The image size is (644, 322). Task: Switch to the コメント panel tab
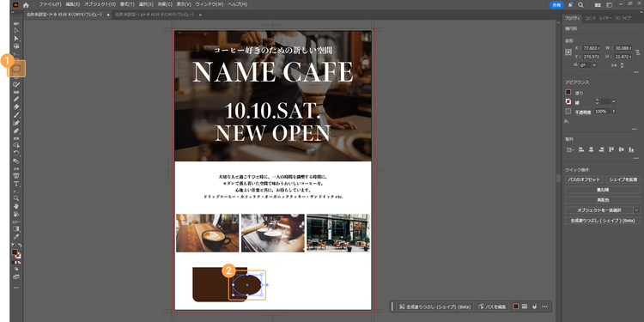click(590, 18)
